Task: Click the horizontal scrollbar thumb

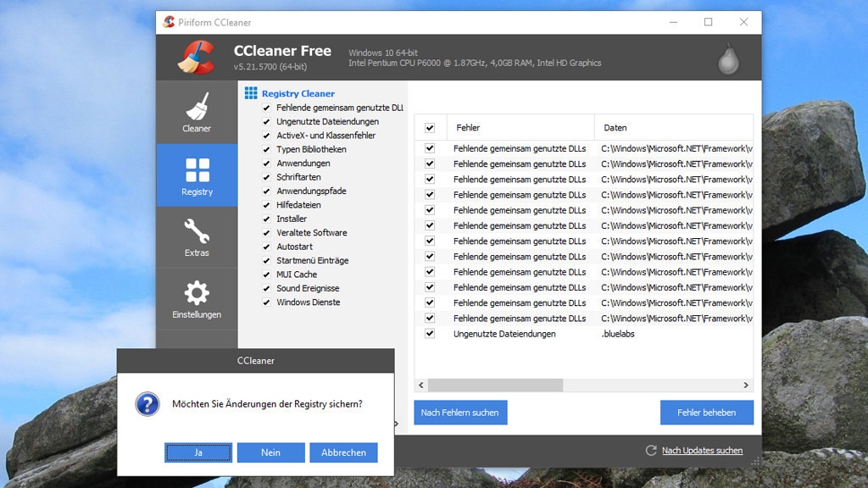Action: click(495, 385)
